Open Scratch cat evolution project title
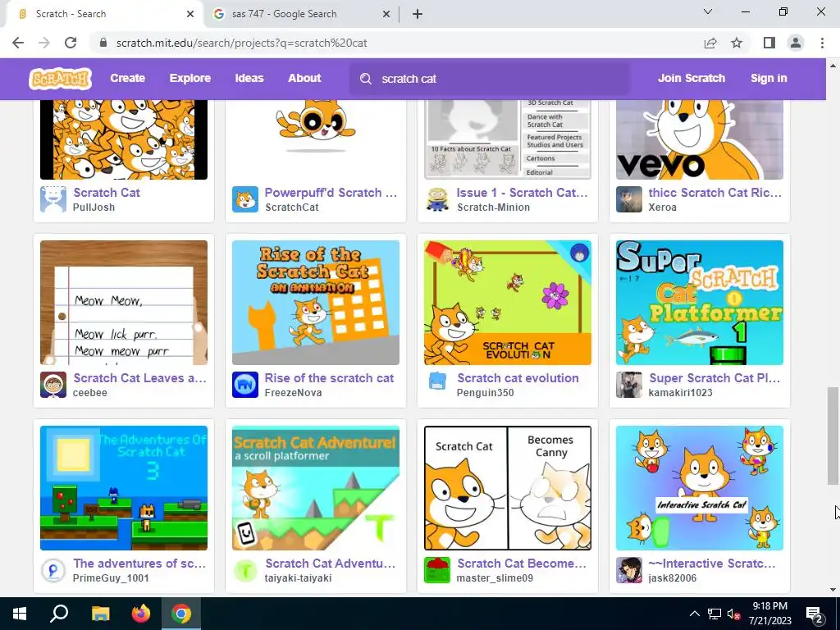Screen dimensions: 840x630 [518, 377]
